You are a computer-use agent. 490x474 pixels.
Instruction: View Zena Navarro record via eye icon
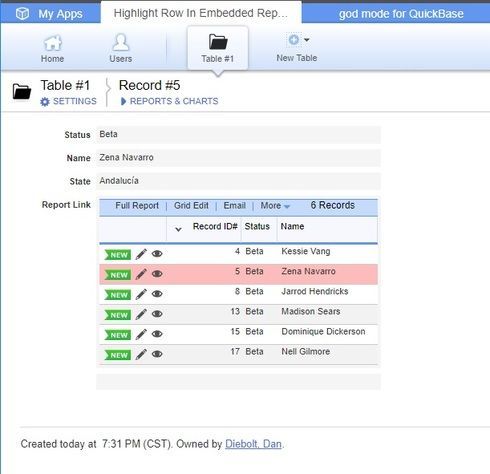tap(157, 274)
